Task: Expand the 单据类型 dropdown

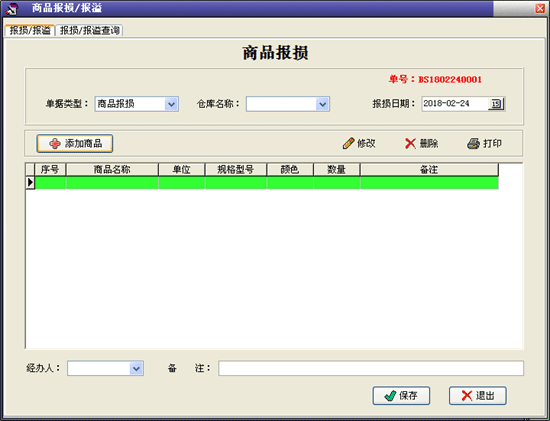Action: pyautogui.click(x=171, y=104)
